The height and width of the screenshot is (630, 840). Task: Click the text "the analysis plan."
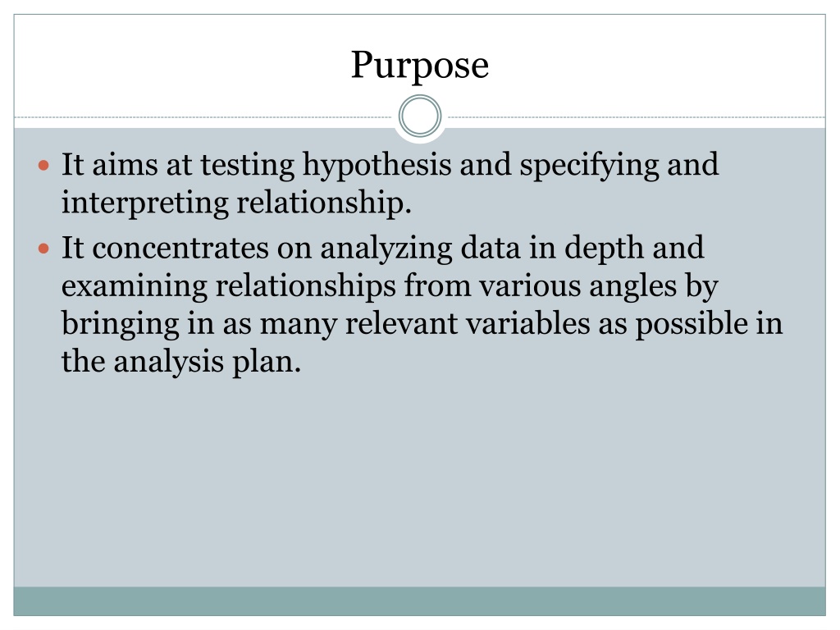(x=181, y=362)
